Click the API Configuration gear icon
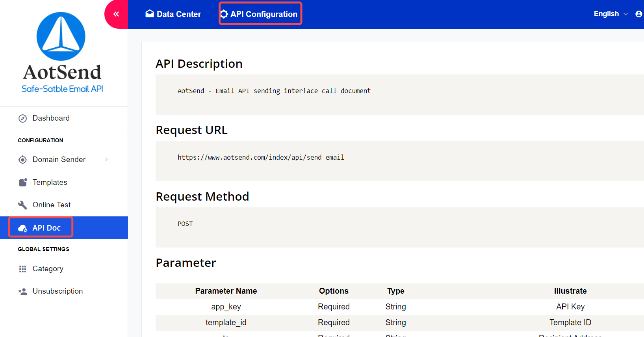 point(224,14)
